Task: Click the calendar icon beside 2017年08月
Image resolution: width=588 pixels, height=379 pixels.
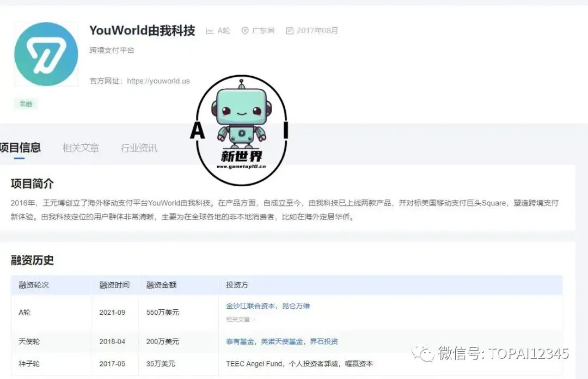Action: pos(290,31)
